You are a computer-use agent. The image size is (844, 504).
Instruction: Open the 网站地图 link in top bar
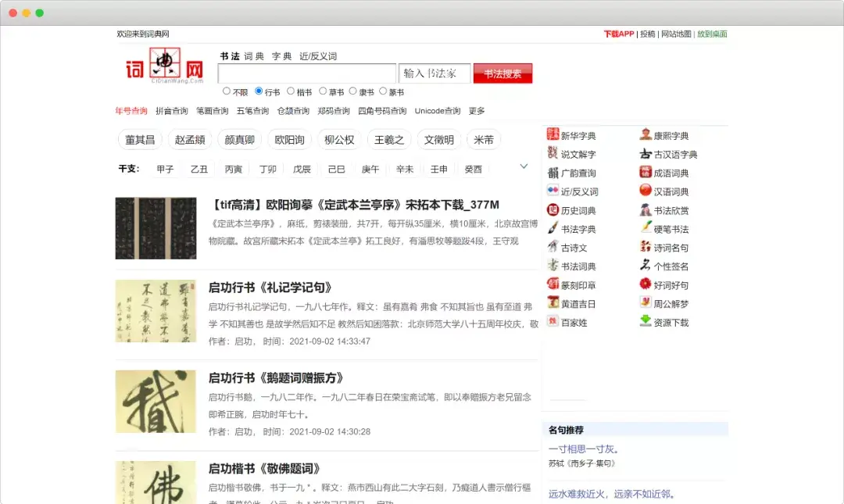pos(676,34)
